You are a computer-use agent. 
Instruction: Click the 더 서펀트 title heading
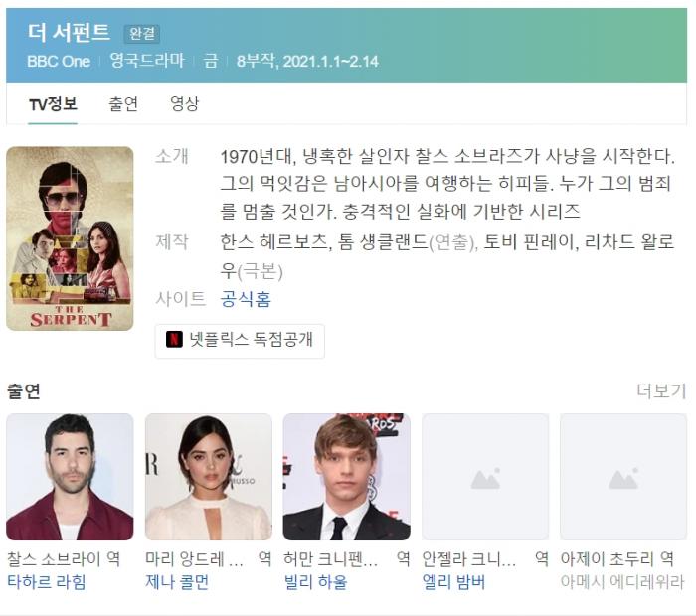(x=69, y=33)
